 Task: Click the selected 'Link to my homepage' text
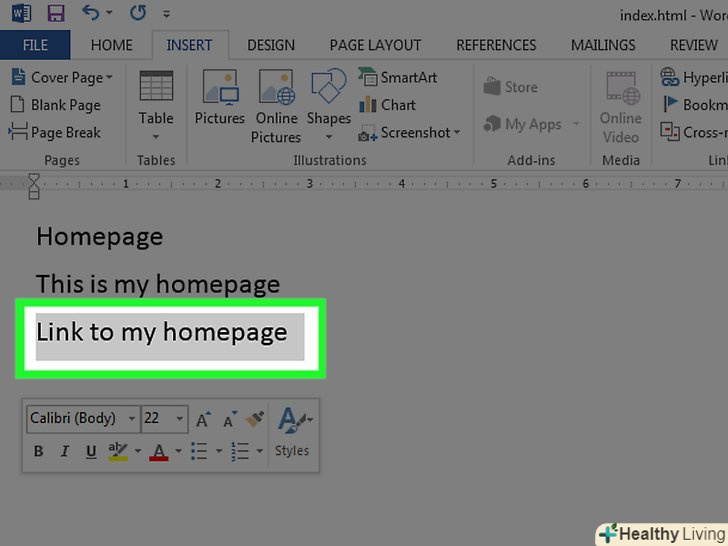162,332
